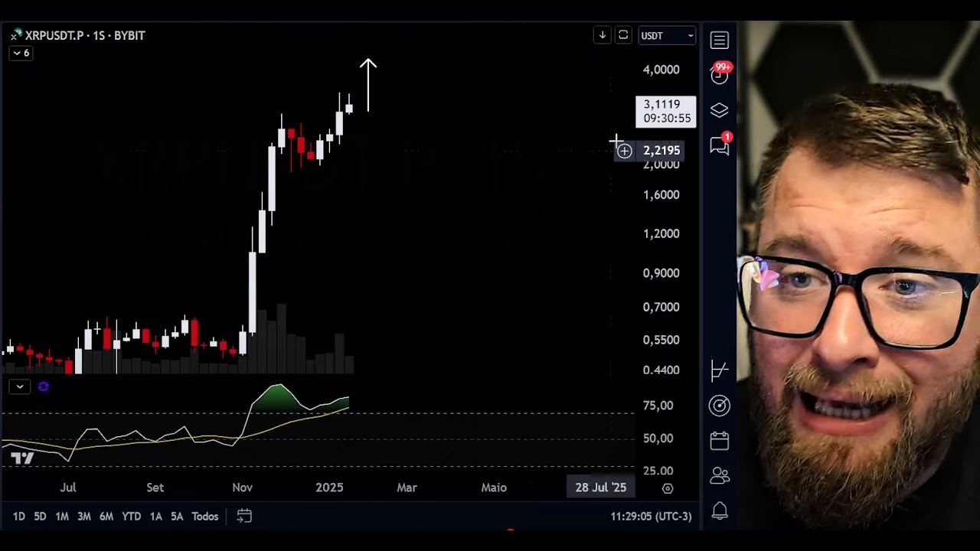Select the 1D time range
This screenshot has height=551, width=980.
(x=19, y=517)
